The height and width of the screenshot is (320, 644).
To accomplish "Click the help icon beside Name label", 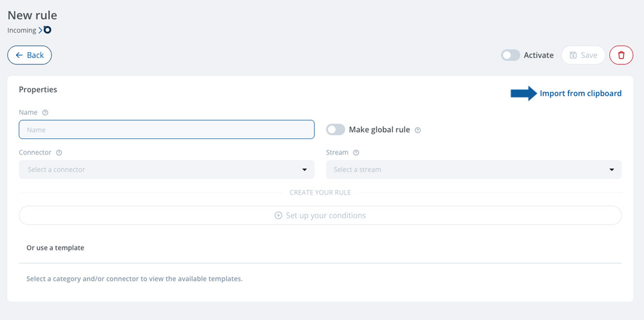I will click(45, 112).
